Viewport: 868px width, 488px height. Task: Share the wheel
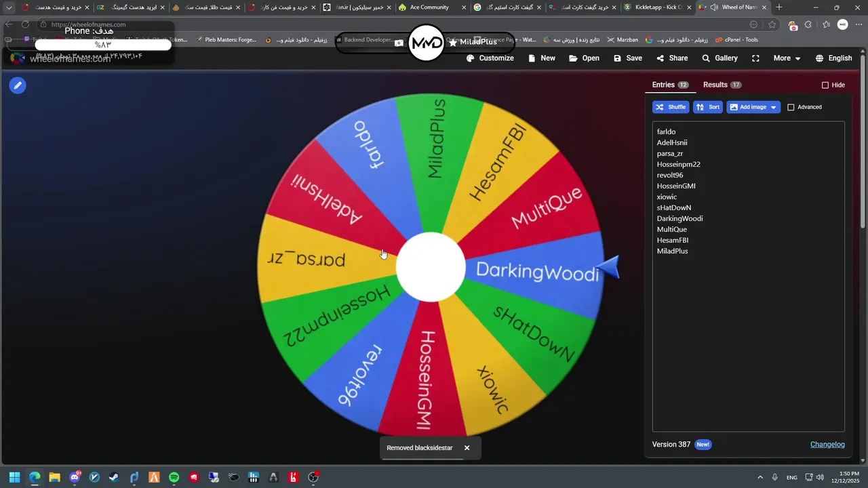[672, 58]
